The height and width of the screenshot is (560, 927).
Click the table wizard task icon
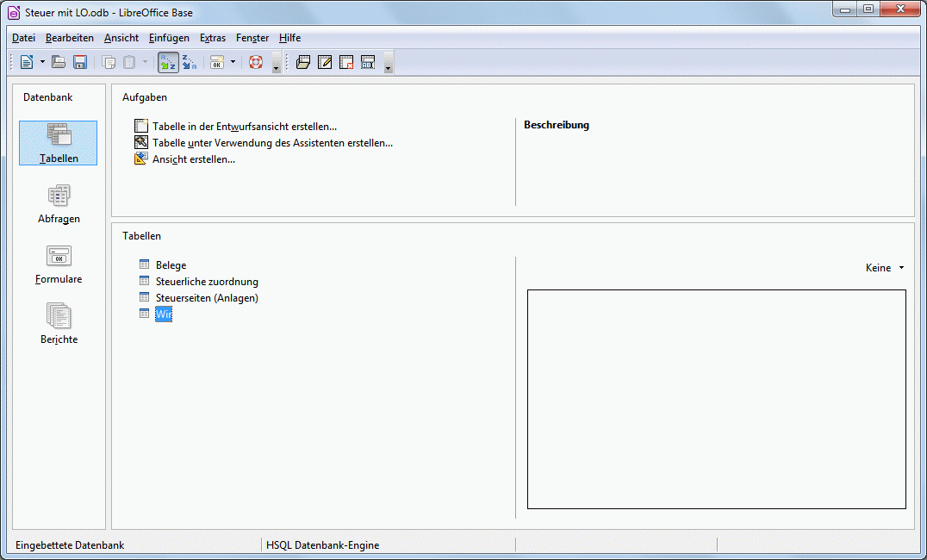(x=141, y=142)
